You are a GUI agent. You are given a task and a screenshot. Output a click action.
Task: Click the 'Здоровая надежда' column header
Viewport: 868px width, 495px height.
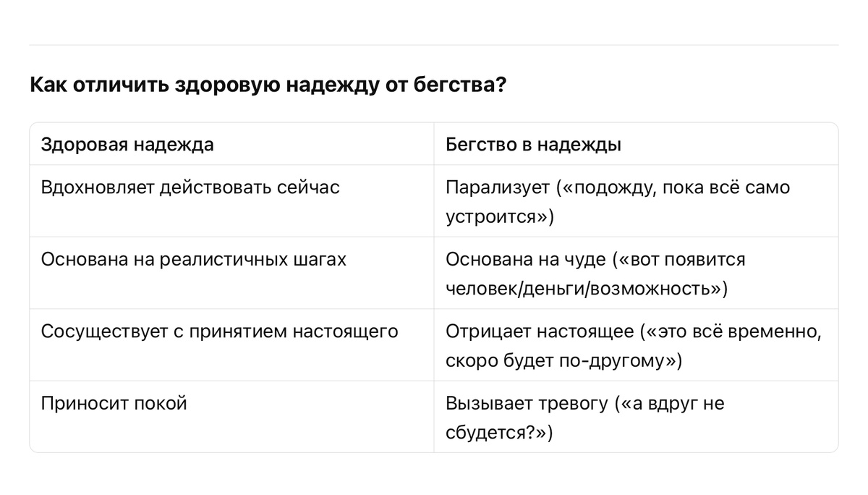point(127,145)
